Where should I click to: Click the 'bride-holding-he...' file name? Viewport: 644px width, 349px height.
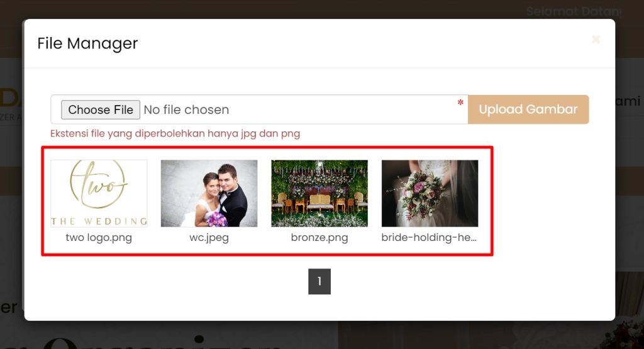coord(430,238)
